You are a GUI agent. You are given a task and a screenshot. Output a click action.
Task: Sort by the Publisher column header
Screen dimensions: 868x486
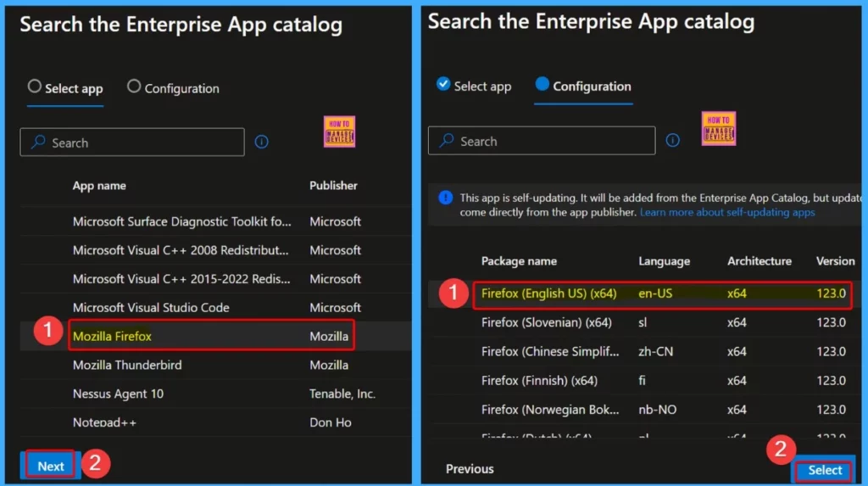click(333, 186)
